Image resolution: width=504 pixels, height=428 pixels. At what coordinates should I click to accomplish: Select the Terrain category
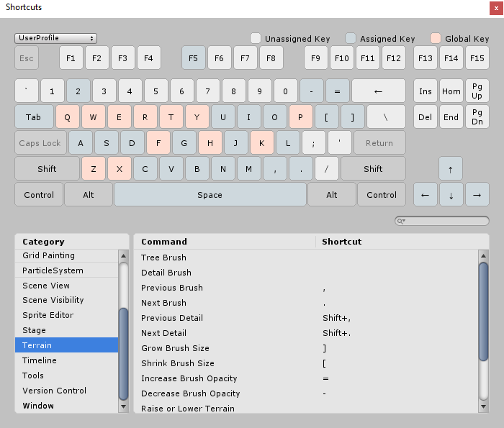pyautogui.click(x=66, y=345)
